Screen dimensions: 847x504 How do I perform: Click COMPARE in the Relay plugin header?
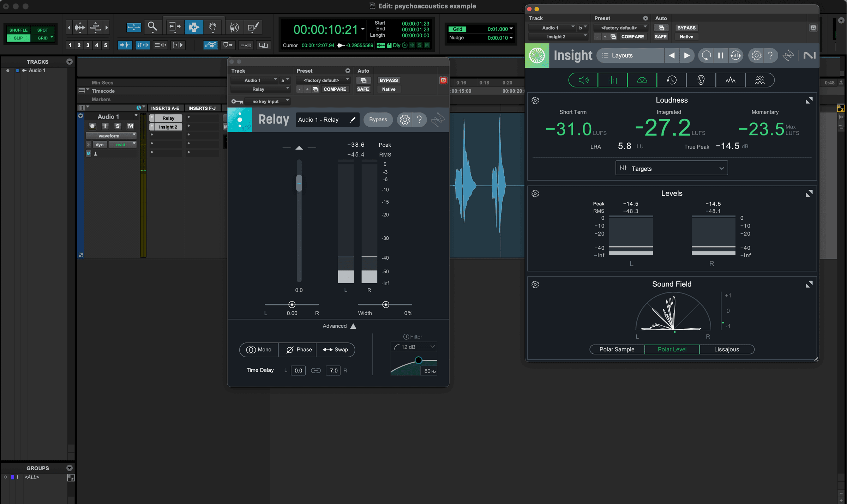335,89
